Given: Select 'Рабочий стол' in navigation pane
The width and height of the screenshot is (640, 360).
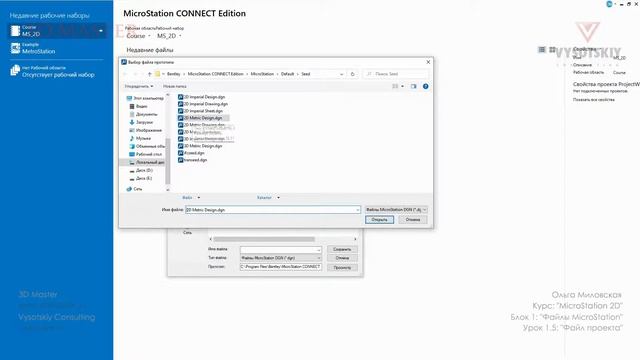Looking at the screenshot, I should tap(145, 154).
